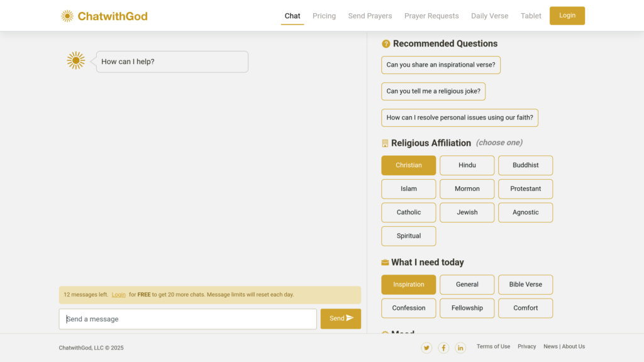This screenshot has width=644, height=362.
Task: Open the LinkedIn social icon
Action: [460, 348]
